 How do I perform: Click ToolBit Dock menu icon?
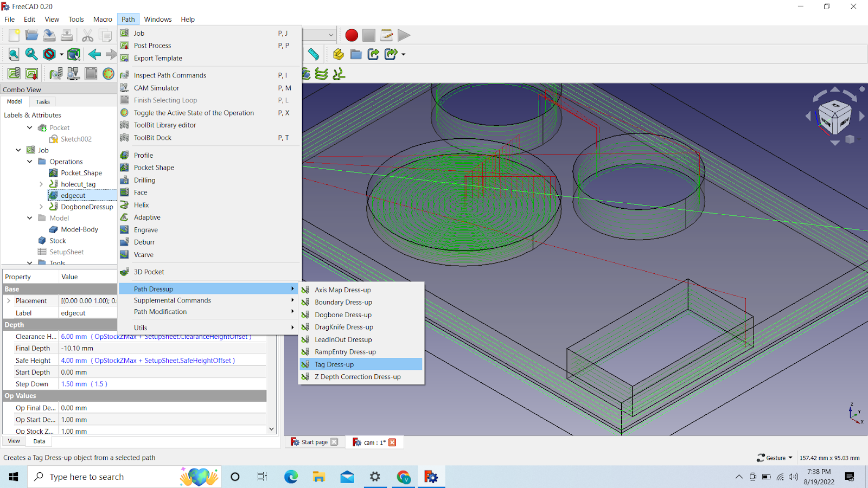coord(124,138)
